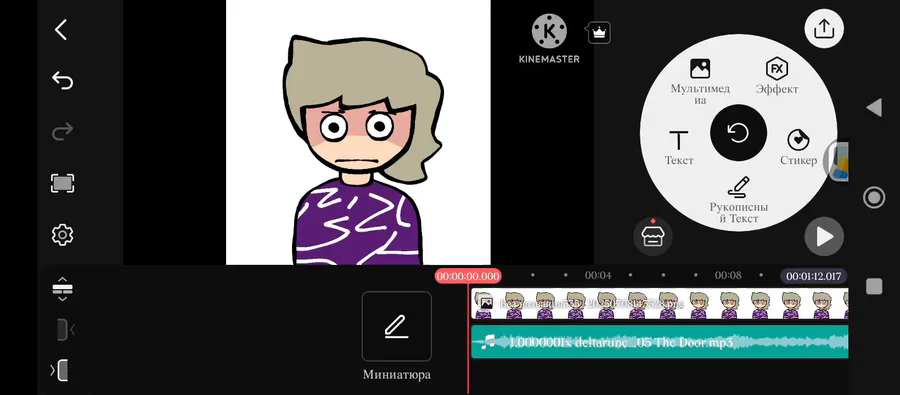Screen dimensions: 900x395
Task: Undo the last edit
Action: 62,81
